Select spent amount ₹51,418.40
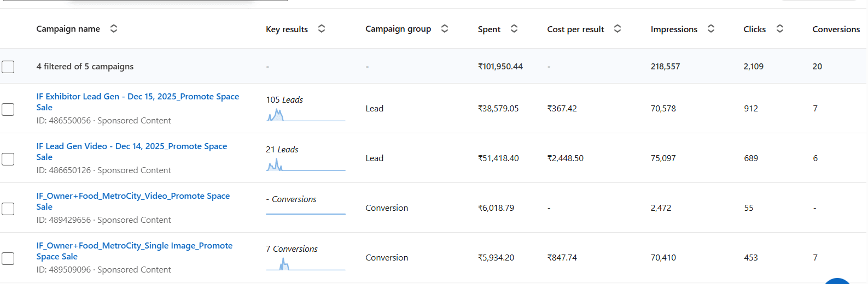 tap(498, 158)
